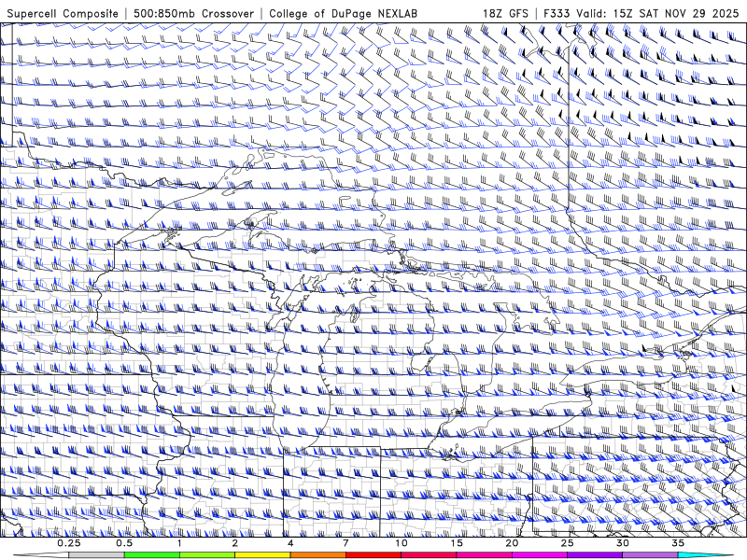The image size is (747, 560).
Task: Pick the yellow color bar segment
Action: (262, 555)
